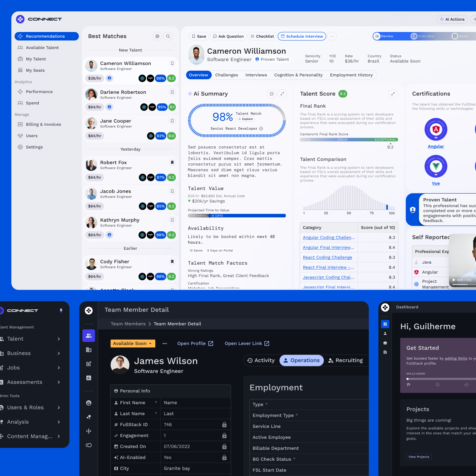Open Angular Coding Challenge link

[x=329, y=237]
